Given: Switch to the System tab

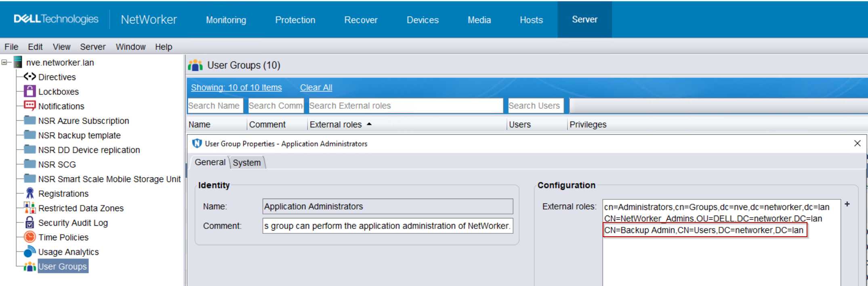Looking at the screenshot, I should 246,163.
